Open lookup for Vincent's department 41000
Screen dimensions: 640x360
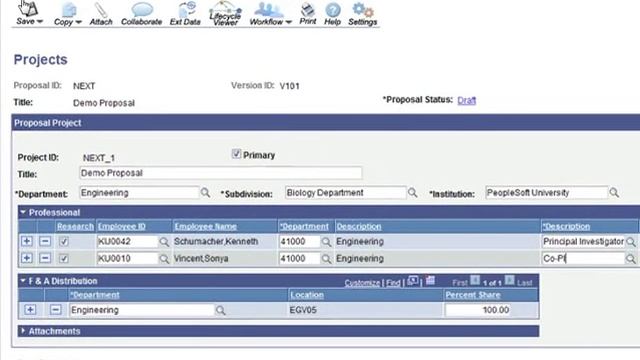[326, 259]
